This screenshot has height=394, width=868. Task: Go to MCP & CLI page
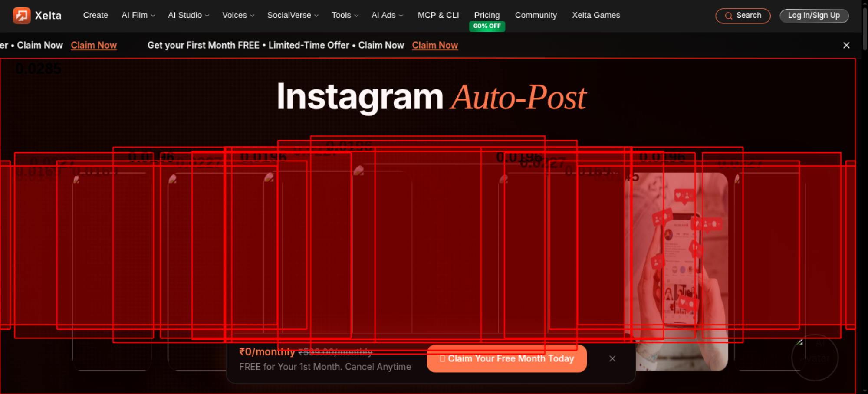[438, 15]
